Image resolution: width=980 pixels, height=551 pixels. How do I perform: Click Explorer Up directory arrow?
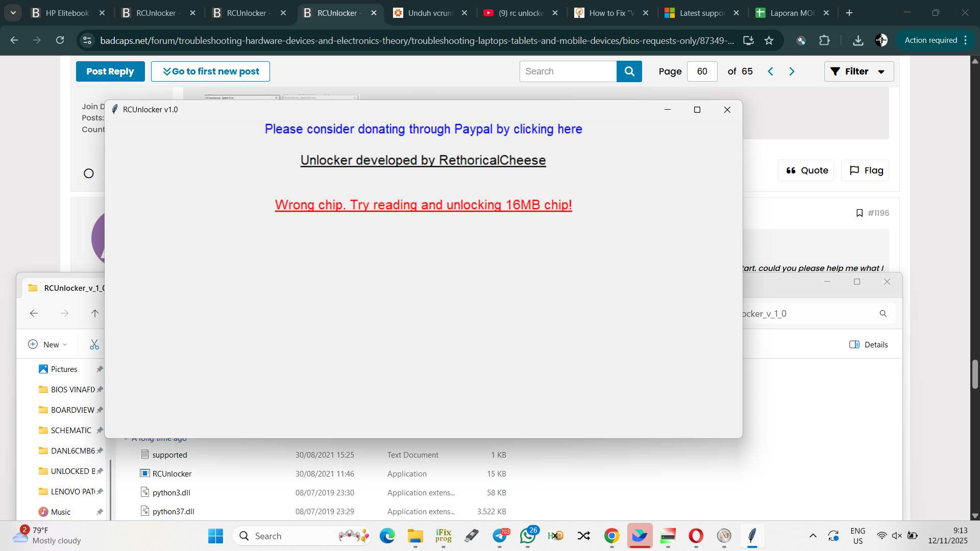click(x=95, y=313)
